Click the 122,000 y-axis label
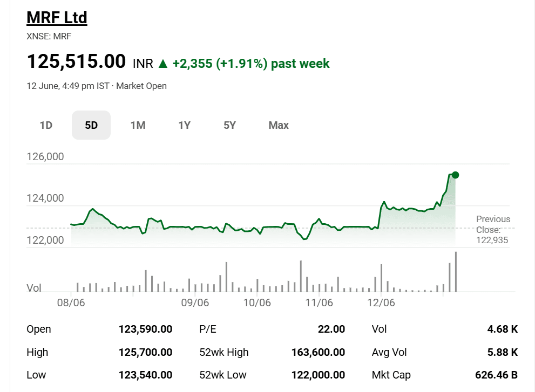The image size is (535, 392). point(45,240)
